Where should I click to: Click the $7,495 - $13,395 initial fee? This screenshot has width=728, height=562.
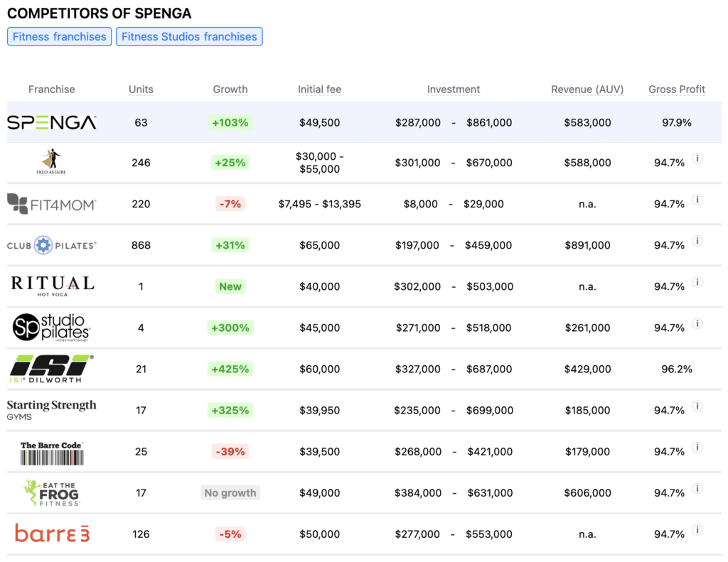tap(319, 204)
